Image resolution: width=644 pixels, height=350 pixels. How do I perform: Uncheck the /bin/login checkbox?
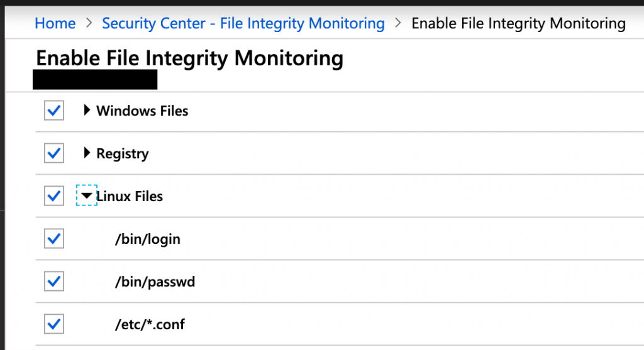click(54, 238)
